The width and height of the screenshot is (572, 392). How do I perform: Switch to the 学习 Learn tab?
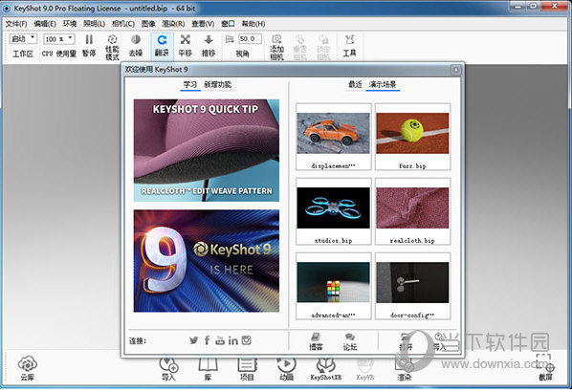[190, 84]
